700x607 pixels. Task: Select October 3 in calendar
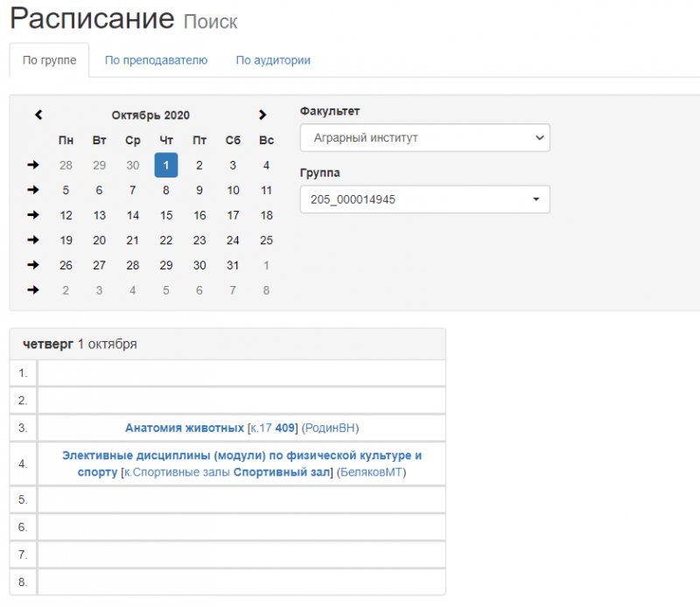pyautogui.click(x=233, y=165)
